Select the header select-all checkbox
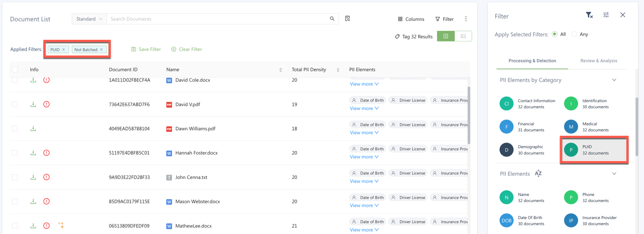The image size is (644, 234). (x=15, y=69)
